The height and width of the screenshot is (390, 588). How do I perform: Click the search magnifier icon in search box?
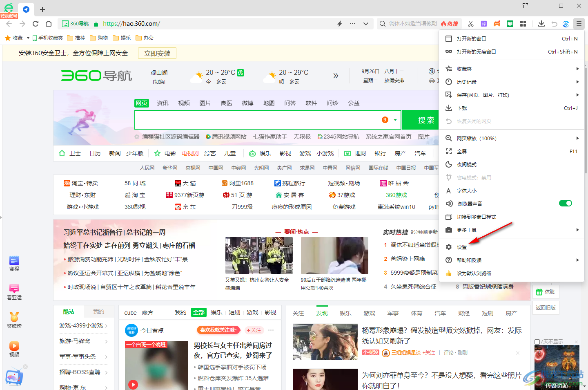point(382,24)
